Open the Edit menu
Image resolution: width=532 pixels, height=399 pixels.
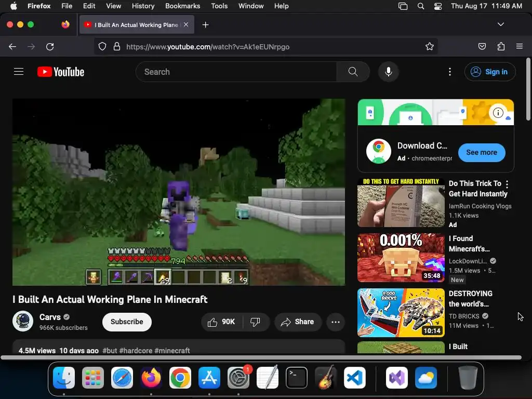89,6
